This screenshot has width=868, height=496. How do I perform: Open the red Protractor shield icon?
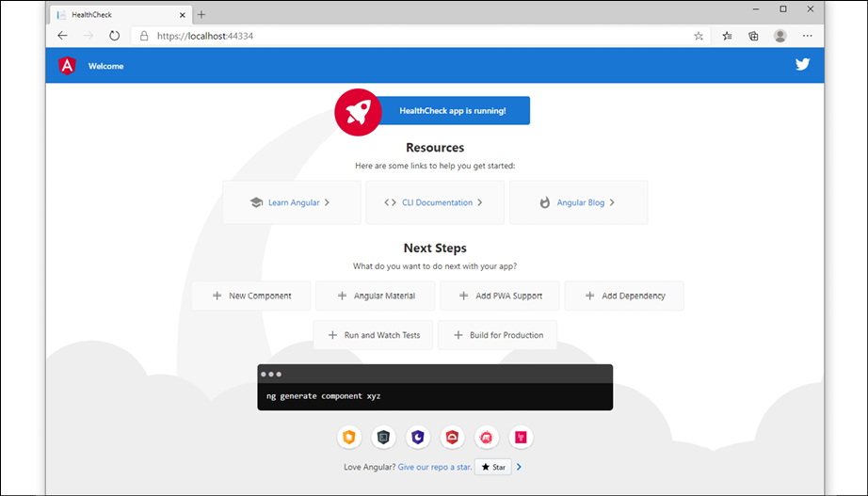click(x=452, y=438)
